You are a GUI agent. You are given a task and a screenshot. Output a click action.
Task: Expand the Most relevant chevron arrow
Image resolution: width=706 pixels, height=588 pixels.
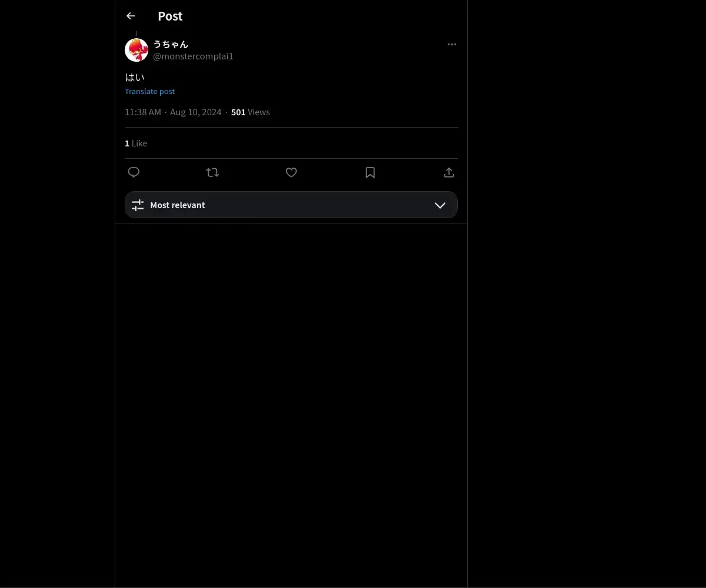pos(440,205)
